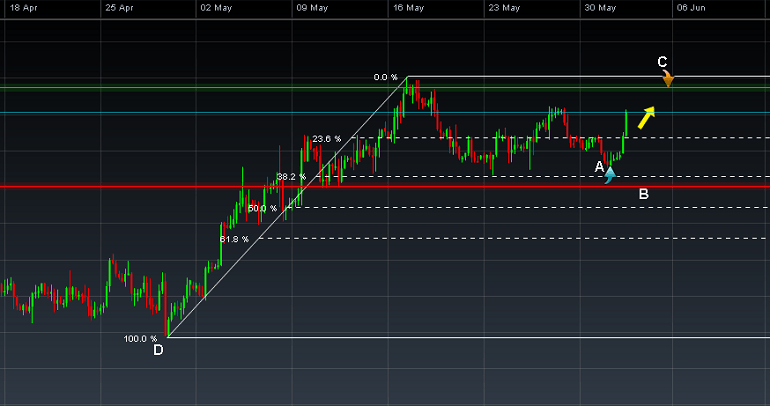770x406 pixels.
Task: Click the "61.8 %" Fibonacci label
Action: coord(234,239)
